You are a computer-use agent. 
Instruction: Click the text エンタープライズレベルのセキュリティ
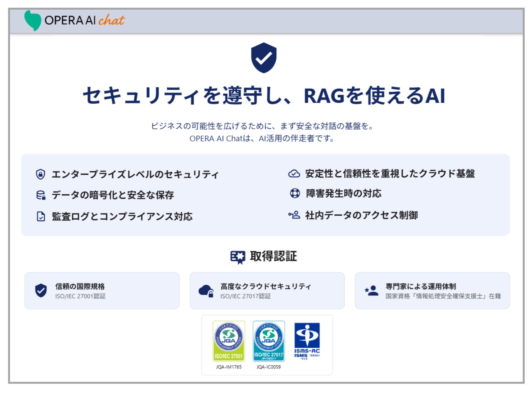point(135,175)
